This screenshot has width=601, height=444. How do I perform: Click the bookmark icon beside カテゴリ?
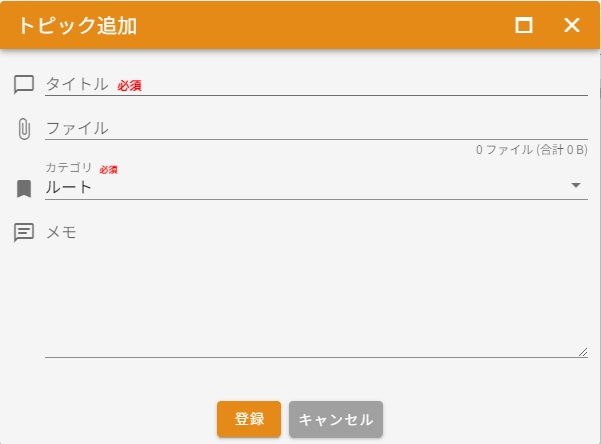pos(24,188)
